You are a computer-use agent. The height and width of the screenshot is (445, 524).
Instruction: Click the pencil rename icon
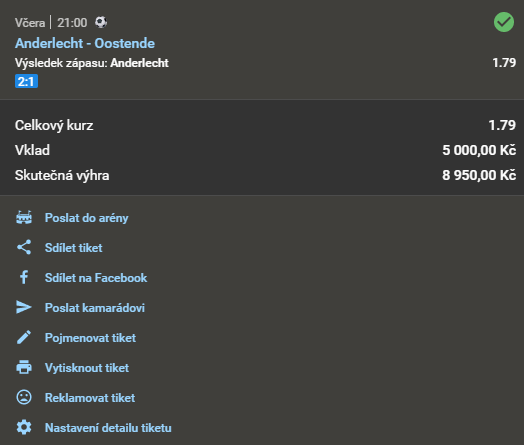(x=24, y=337)
